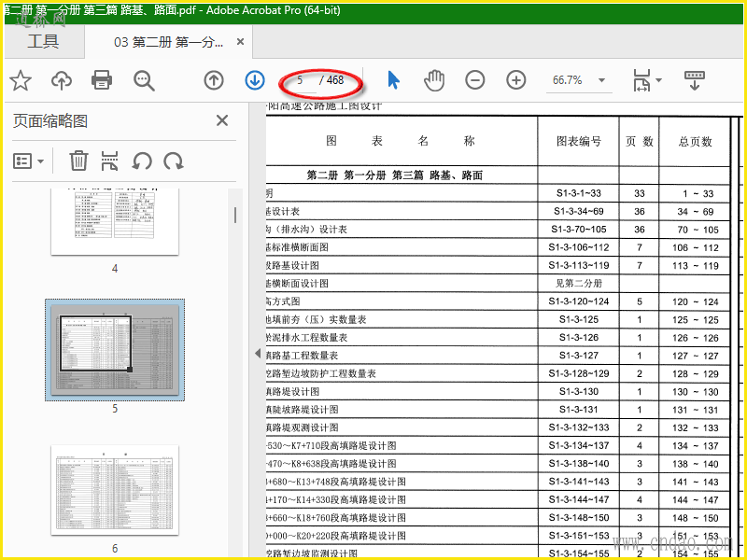
Task: Select page 5 thumbnail
Action: click(x=115, y=350)
